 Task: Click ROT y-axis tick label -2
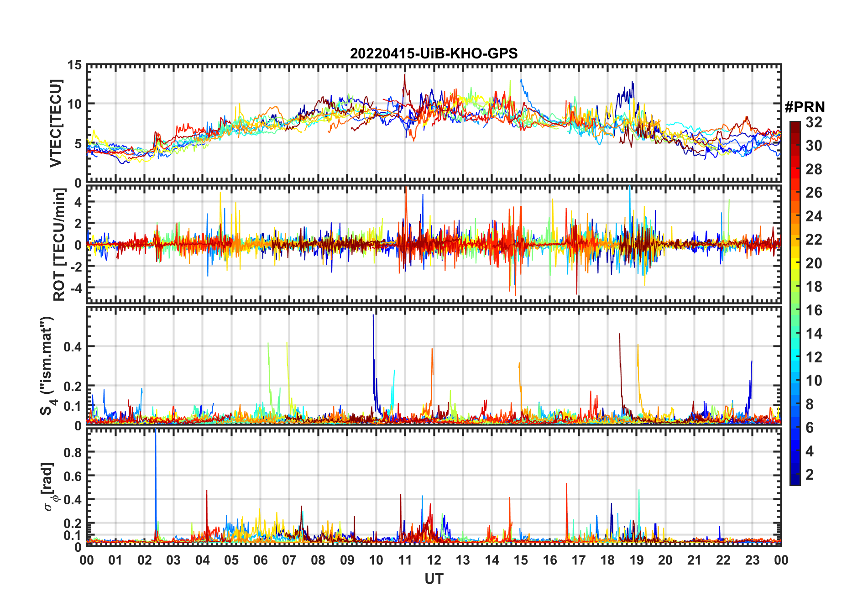coord(76,267)
